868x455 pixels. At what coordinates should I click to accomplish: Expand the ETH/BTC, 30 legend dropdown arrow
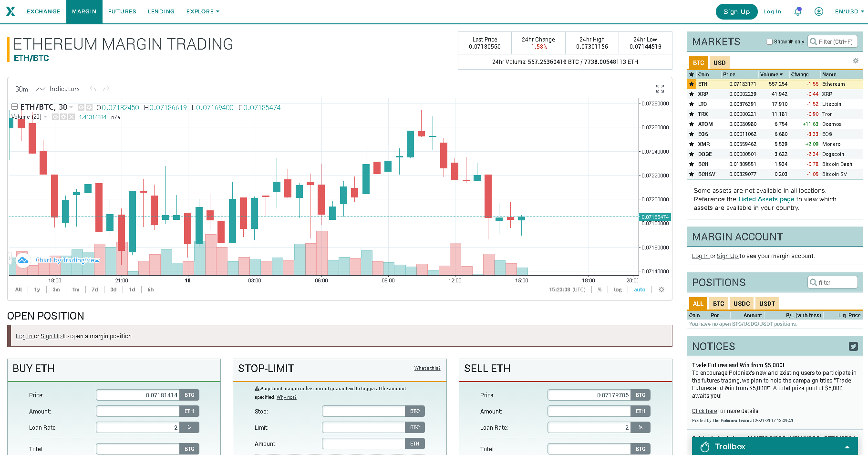(x=71, y=107)
